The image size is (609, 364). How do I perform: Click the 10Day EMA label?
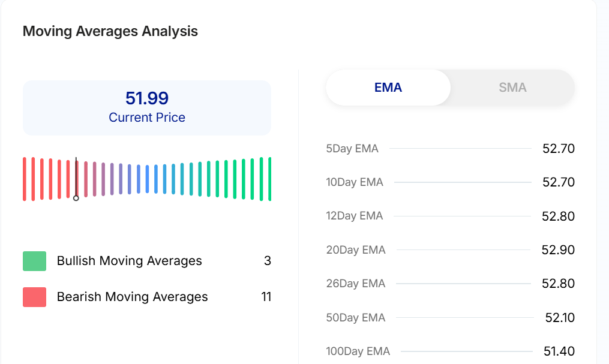355,182
